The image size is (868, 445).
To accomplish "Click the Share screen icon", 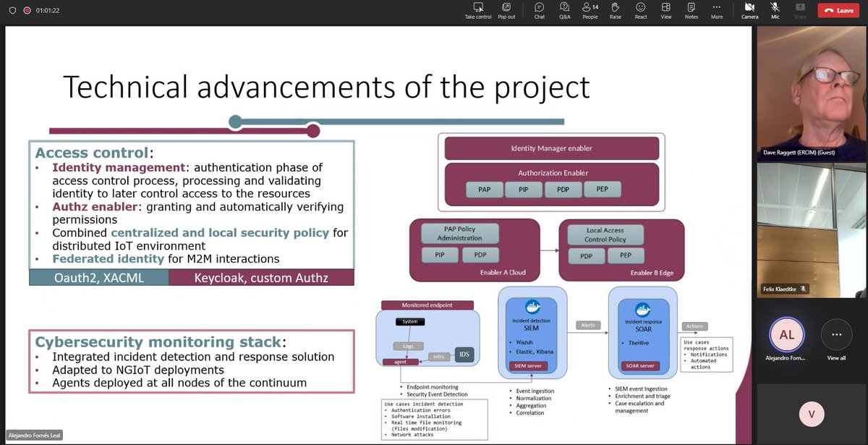I will (800, 10).
